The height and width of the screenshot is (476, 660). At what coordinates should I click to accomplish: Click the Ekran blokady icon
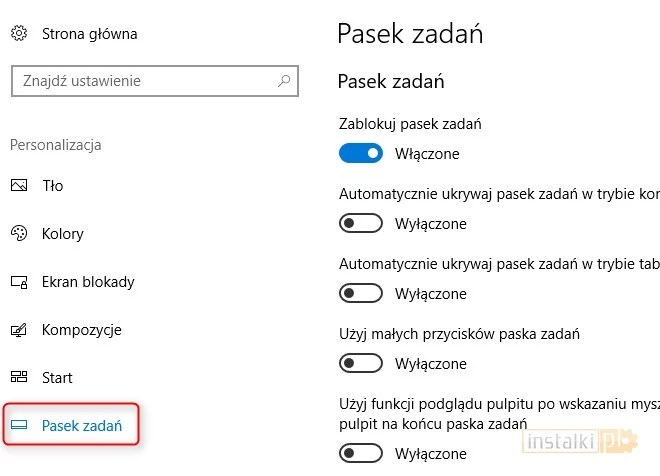coord(19,282)
